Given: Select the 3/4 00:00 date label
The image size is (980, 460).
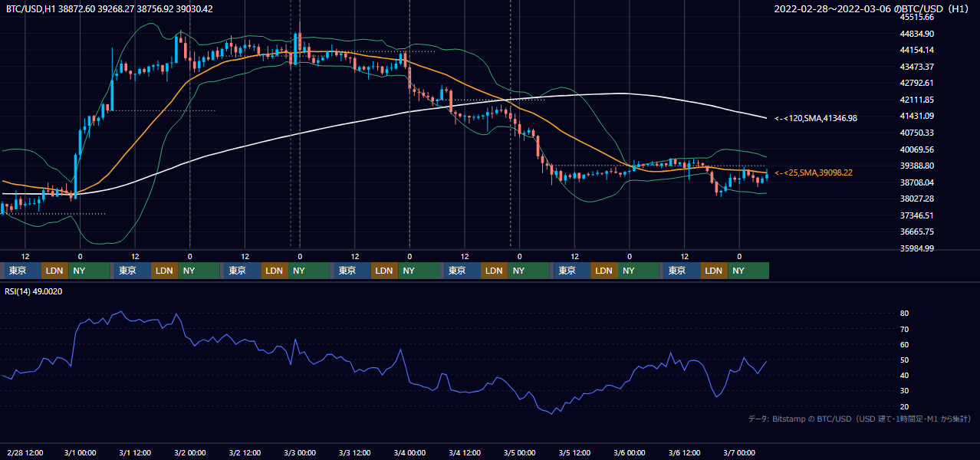Looking at the screenshot, I should tap(409, 452).
